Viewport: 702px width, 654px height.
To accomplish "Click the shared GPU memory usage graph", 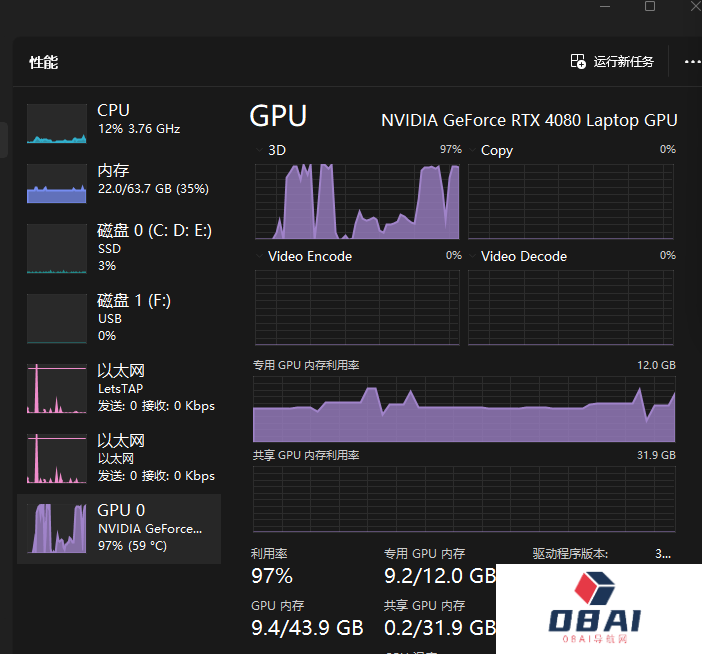I will coord(464,498).
